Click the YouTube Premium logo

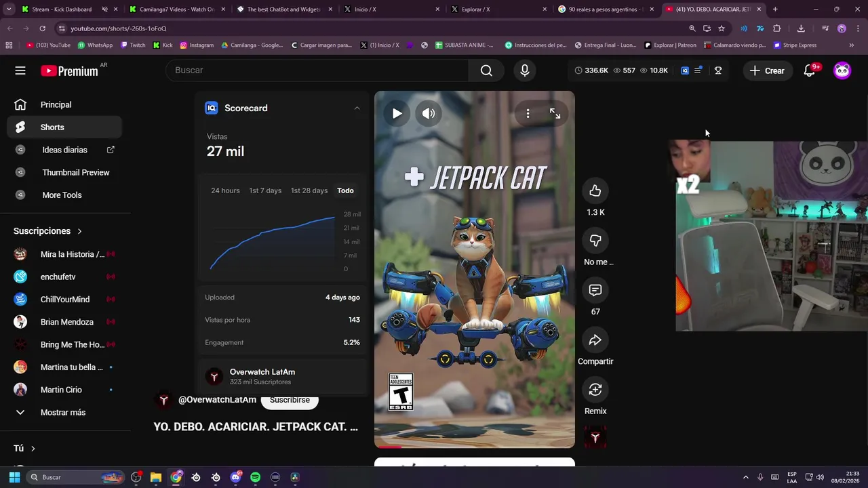coord(69,70)
